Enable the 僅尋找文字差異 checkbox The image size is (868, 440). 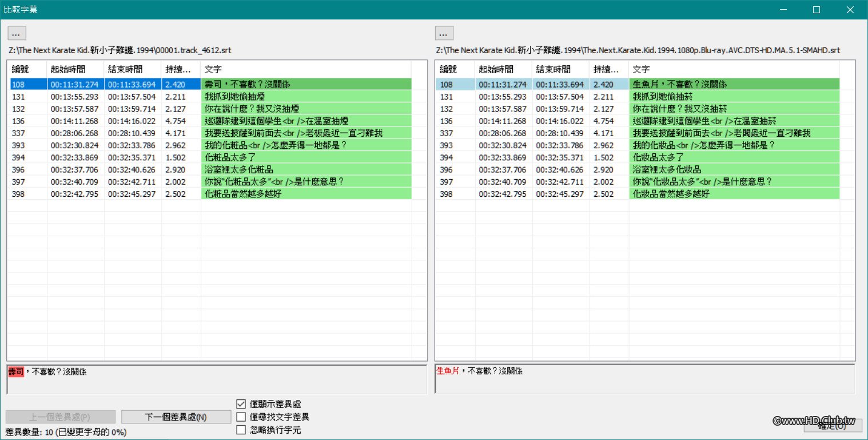pos(241,417)
